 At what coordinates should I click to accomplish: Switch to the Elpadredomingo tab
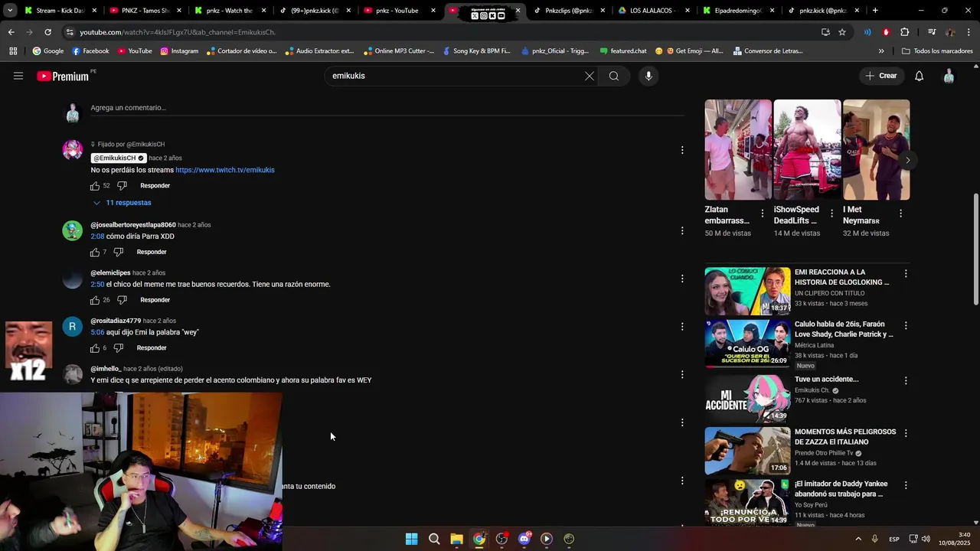pos(738,11)
